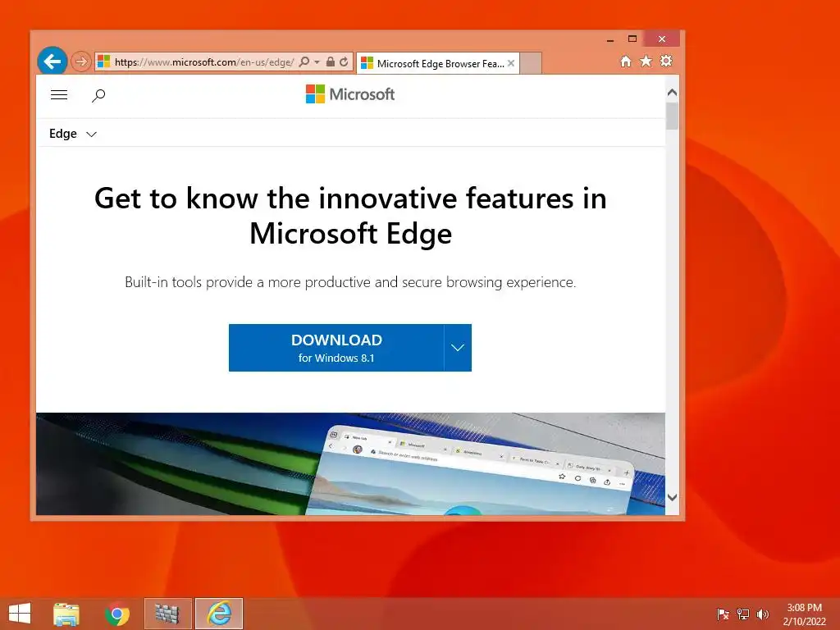This screenshot has height=630, width=840.
Task: Open the Windows Start button
Action: pyautogui.click(x=20, y=614)
